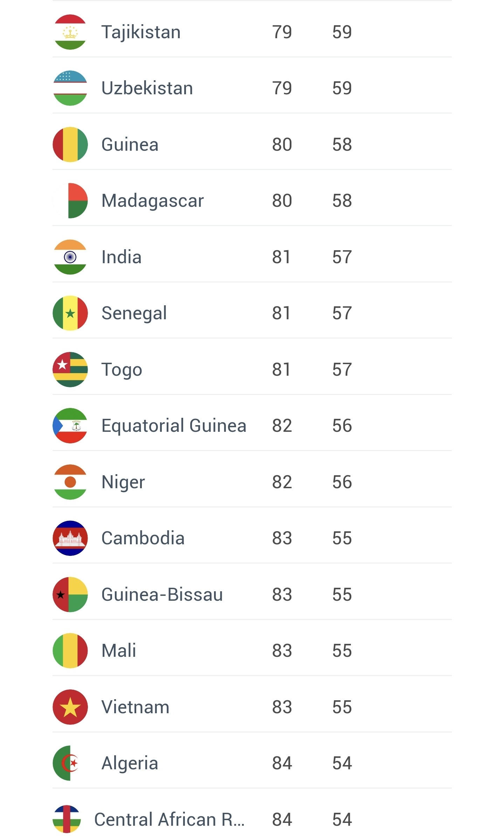Select the Algeria flag icon
The height and width of the screenshot is (838, 504).
70,763
